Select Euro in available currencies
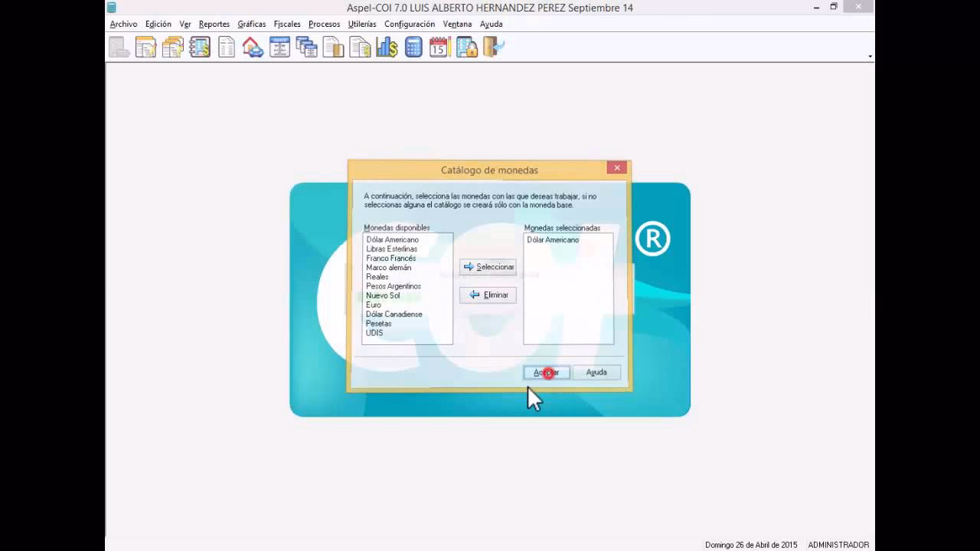The width and height of the screenshot is (980, 551). [x=373, y=305]
